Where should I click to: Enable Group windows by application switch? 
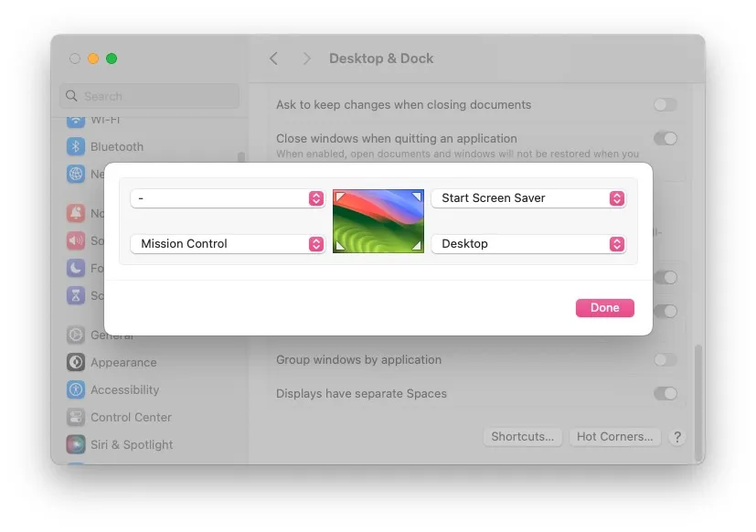click(665, 360)
